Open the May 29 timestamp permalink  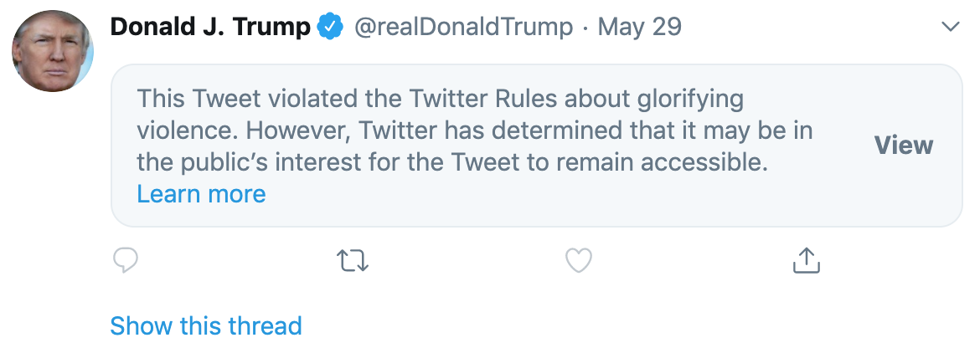[639, 27]
